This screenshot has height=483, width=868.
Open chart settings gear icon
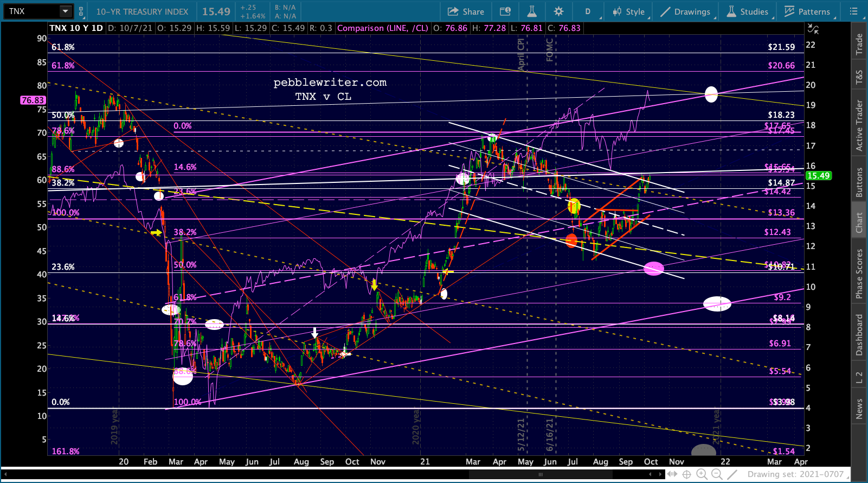(558, 11)
